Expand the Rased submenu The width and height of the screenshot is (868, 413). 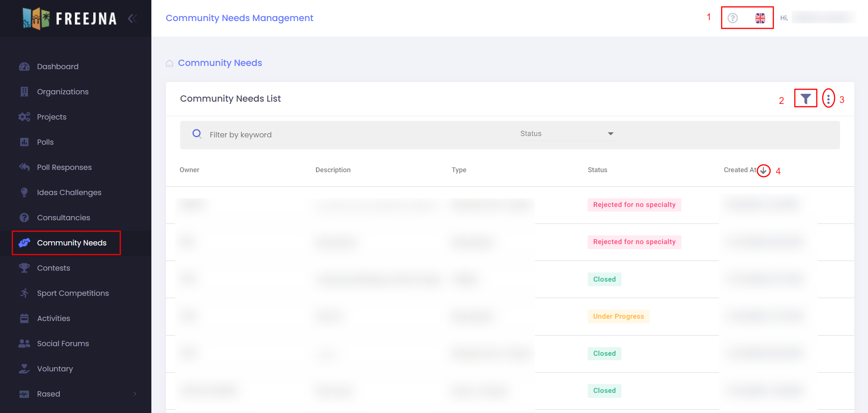[x=134, y=394]
